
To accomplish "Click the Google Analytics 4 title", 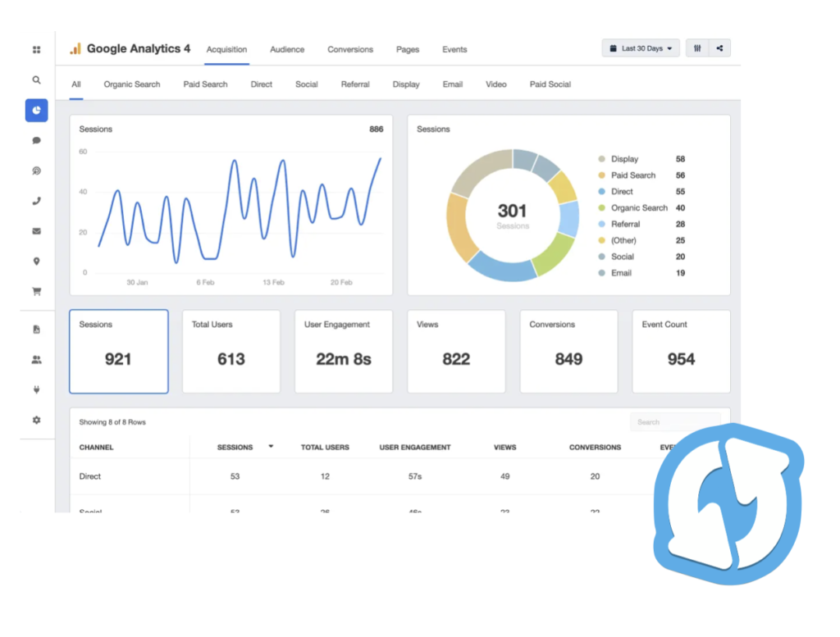I will [x=139, y=48].
